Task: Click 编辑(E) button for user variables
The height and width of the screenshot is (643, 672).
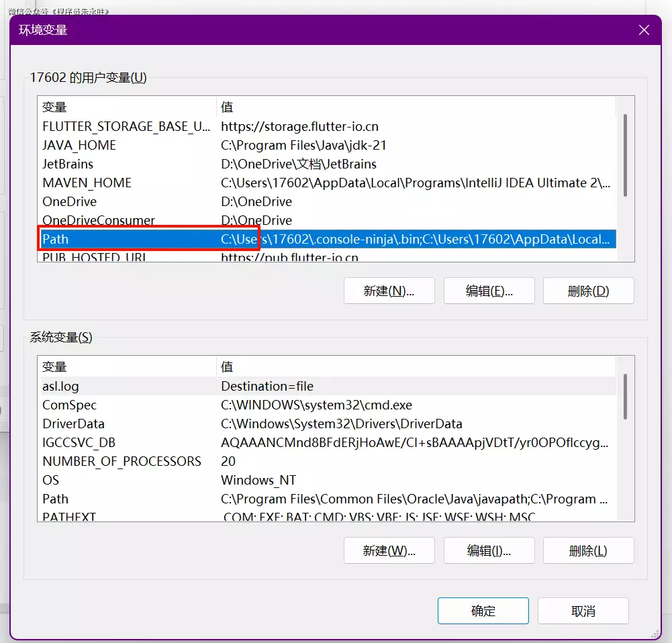Action: [x=489, y=291]
